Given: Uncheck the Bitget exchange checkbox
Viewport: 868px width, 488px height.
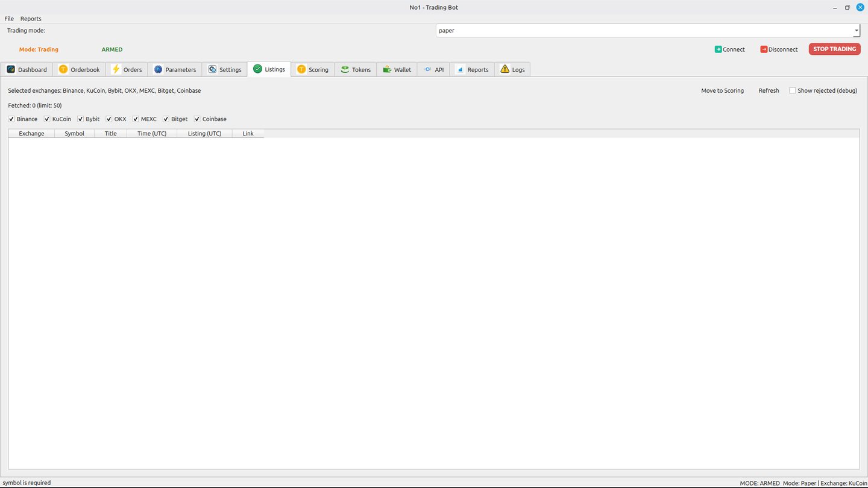Looking at the screenshot, I should click(x=166, y=119).
